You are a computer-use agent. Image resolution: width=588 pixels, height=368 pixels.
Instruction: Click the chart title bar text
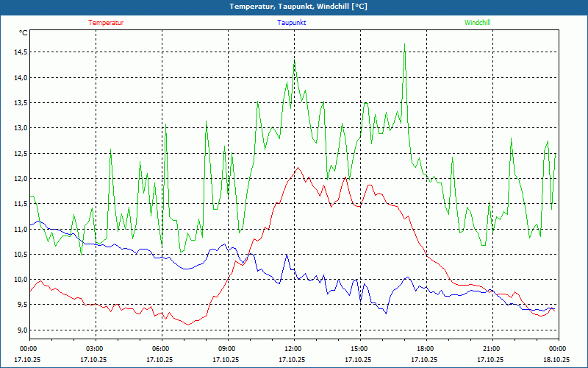point(294,7)
